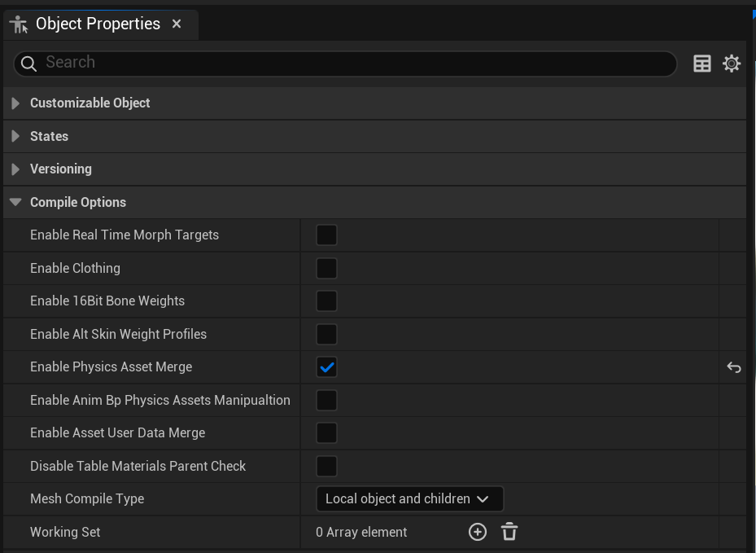Expand the Versioning section
The width and height of the screenshot is (756, 553).
tap(15, 169)
